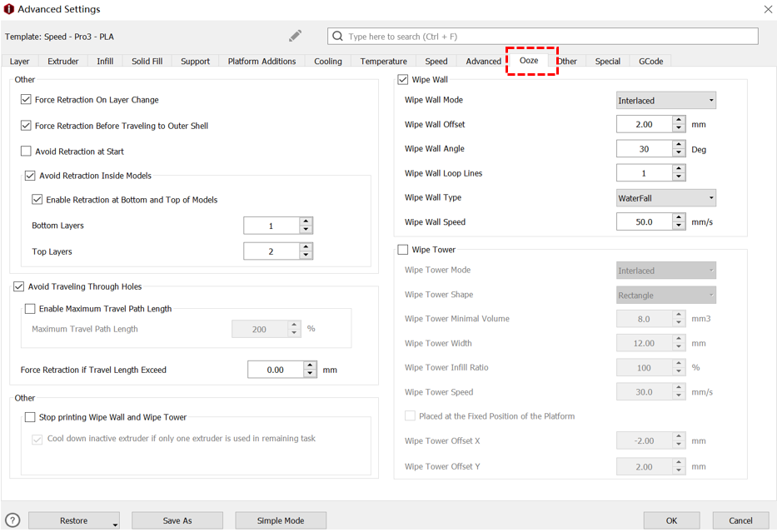Click the search magnifier icon
This screenshot has width=777, height=532.
coord(337,37)
